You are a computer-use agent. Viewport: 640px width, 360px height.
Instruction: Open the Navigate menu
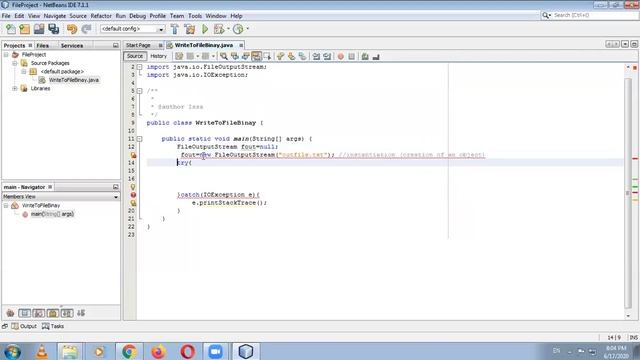[55, 16]
